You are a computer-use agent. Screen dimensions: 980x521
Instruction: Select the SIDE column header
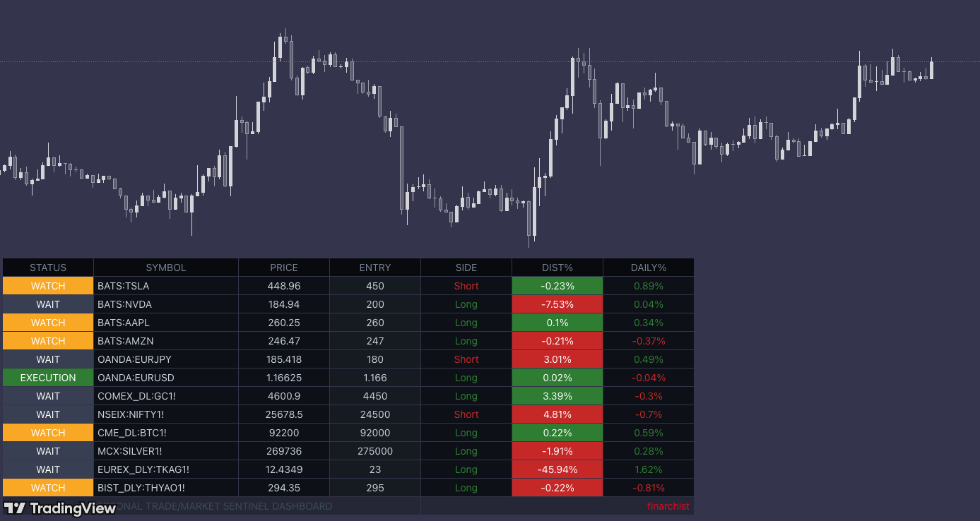466,268
